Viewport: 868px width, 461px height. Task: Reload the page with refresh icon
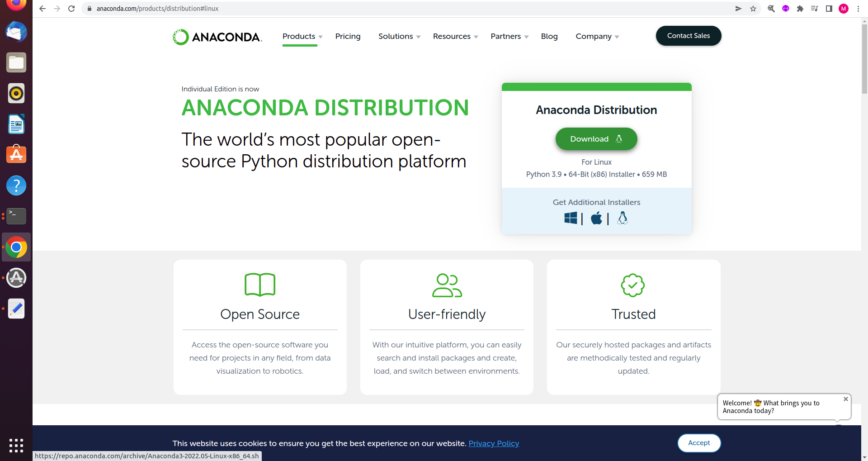71,9
